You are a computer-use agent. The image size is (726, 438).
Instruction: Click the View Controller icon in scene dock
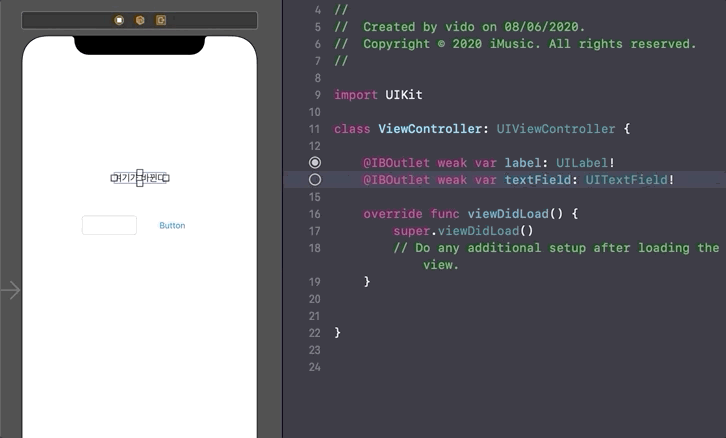[119, 20]
